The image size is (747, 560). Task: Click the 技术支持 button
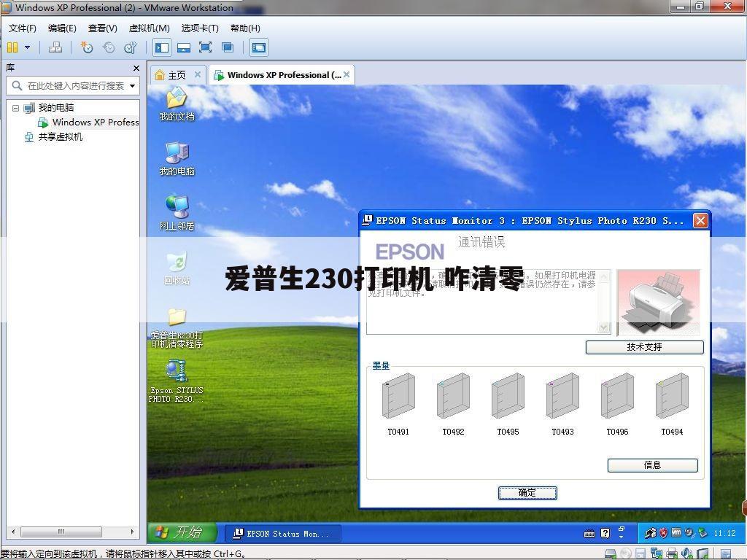(x=645, y=347)
